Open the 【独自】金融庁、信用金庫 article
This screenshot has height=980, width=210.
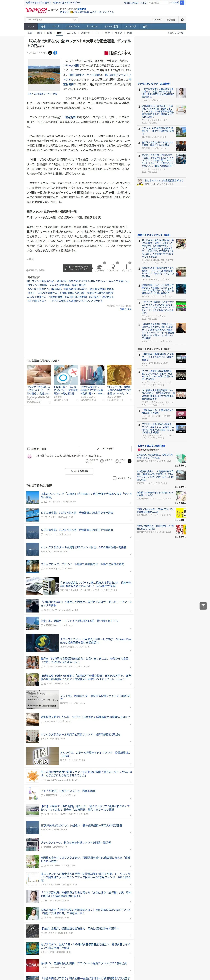coord(80,929)
